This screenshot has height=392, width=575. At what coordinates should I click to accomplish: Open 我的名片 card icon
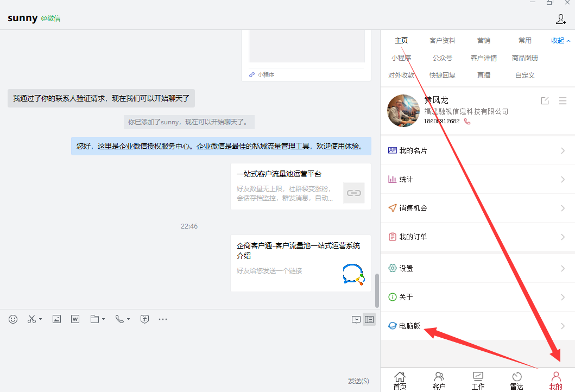pos(393,150)
